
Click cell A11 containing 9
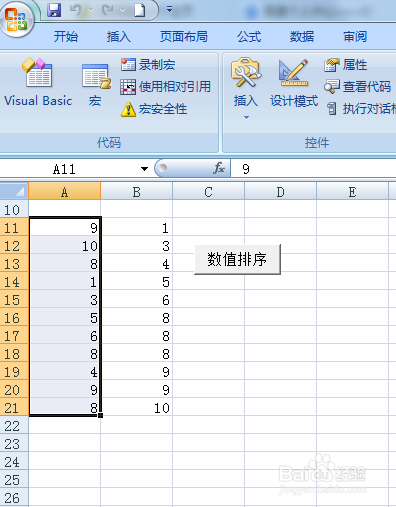pyautogui.click(x=65, y=227)
